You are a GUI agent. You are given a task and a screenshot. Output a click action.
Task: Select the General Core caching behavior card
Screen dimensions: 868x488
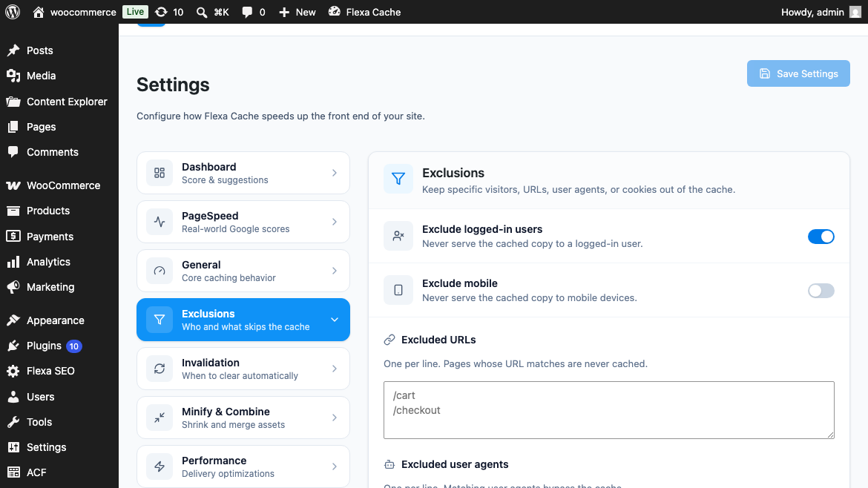(243, 271)
